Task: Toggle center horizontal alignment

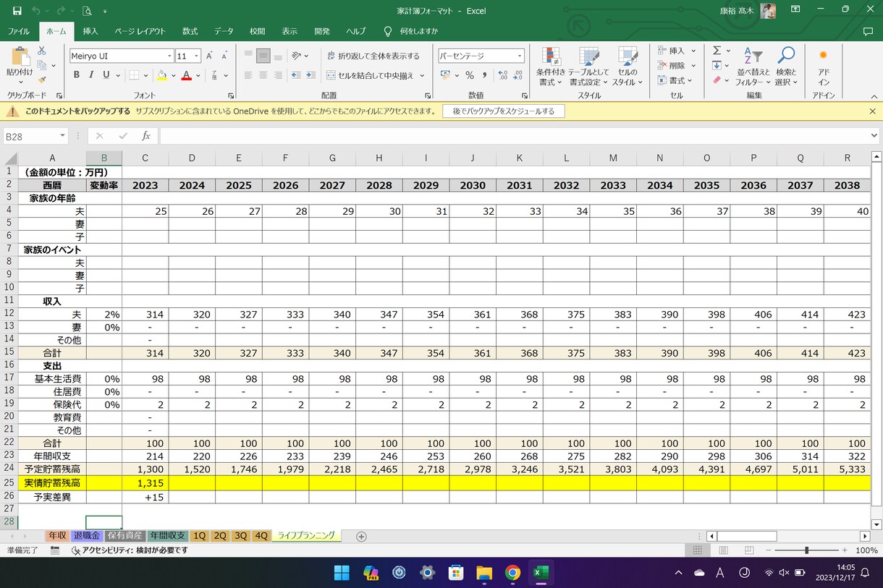Action: pyautogui.click(x=263, y=75)
